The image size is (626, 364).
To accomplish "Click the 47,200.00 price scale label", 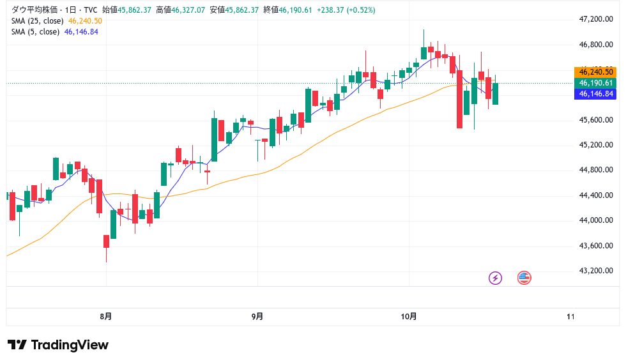I will pyautogui.click(x=595, y=19).
